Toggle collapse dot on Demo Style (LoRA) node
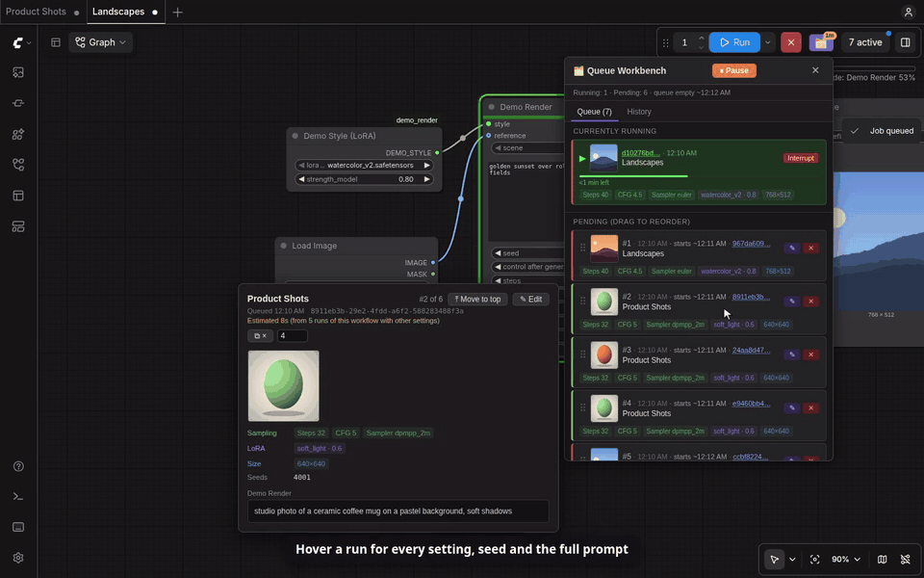 [295, 136]
